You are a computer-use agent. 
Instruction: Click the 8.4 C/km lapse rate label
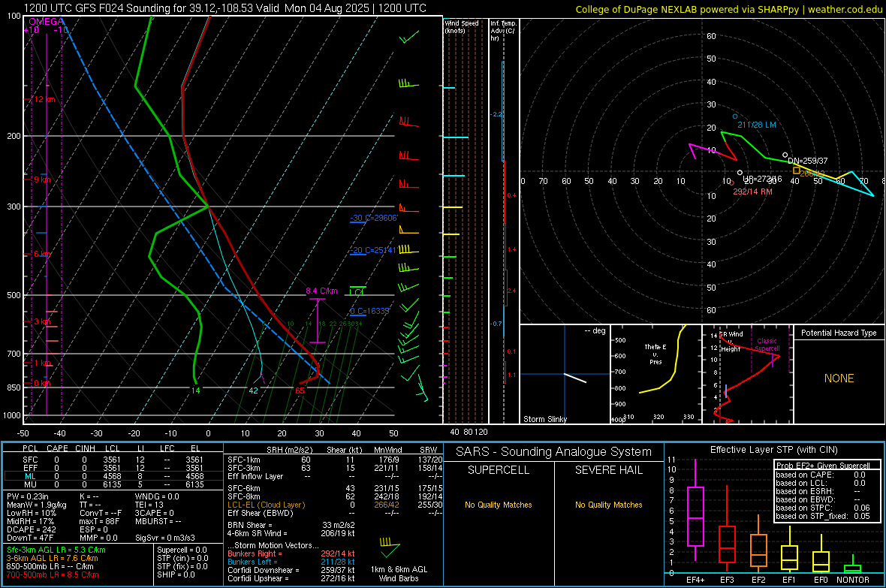click(321, 291)
